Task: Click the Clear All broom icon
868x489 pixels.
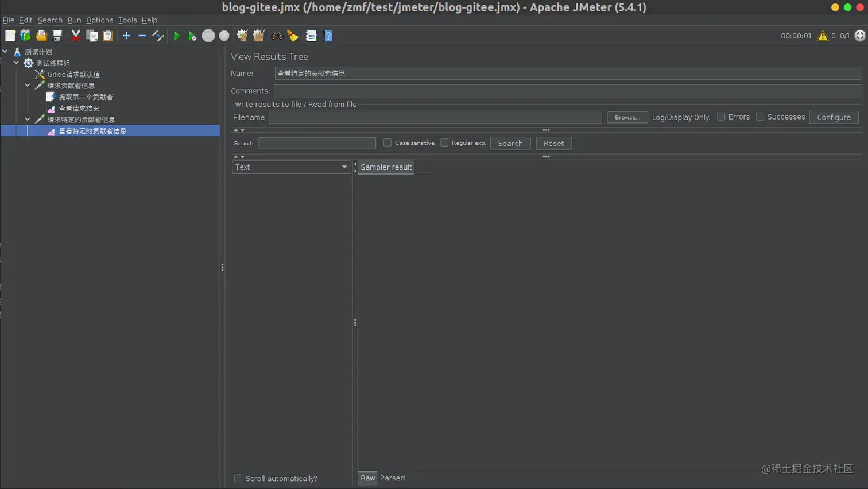Action: [258, 36]
